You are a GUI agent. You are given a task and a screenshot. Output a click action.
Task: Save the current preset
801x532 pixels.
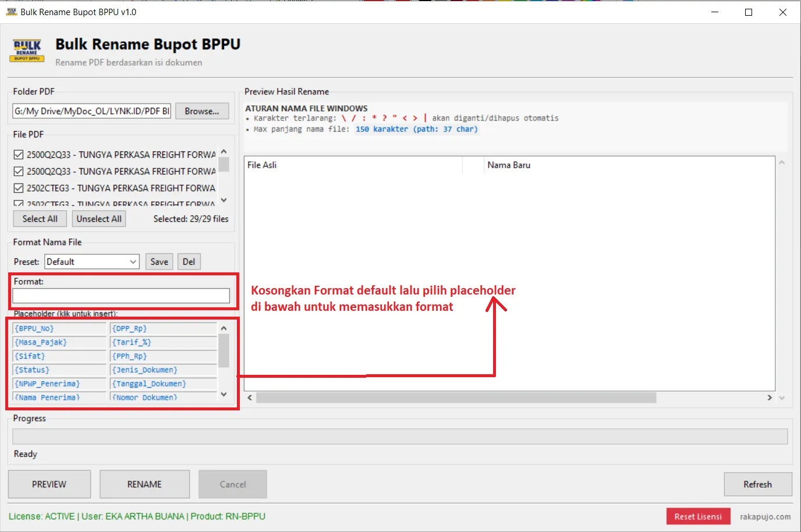coord(159,262)
